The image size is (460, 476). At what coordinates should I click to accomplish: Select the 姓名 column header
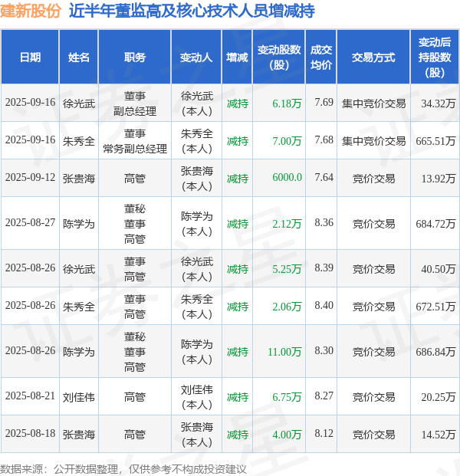(79, 57)
